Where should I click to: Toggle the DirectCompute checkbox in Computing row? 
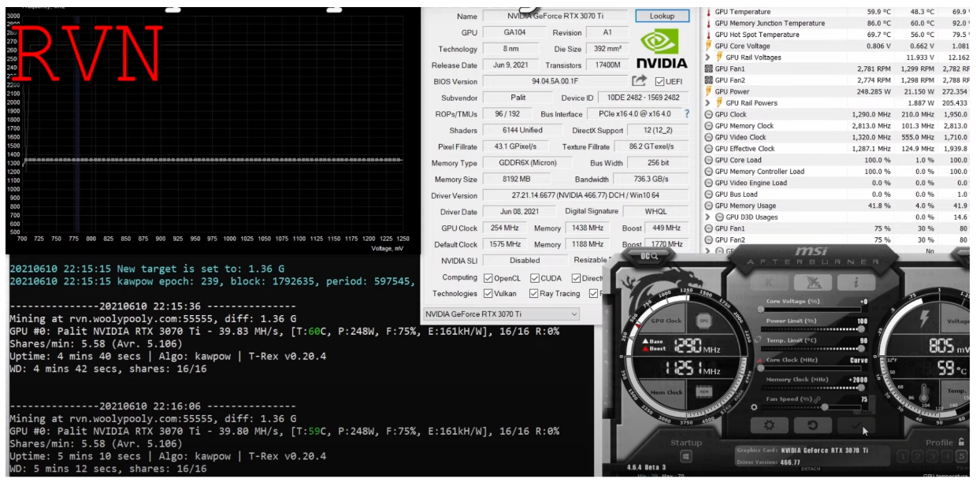(x=576, y=278)
